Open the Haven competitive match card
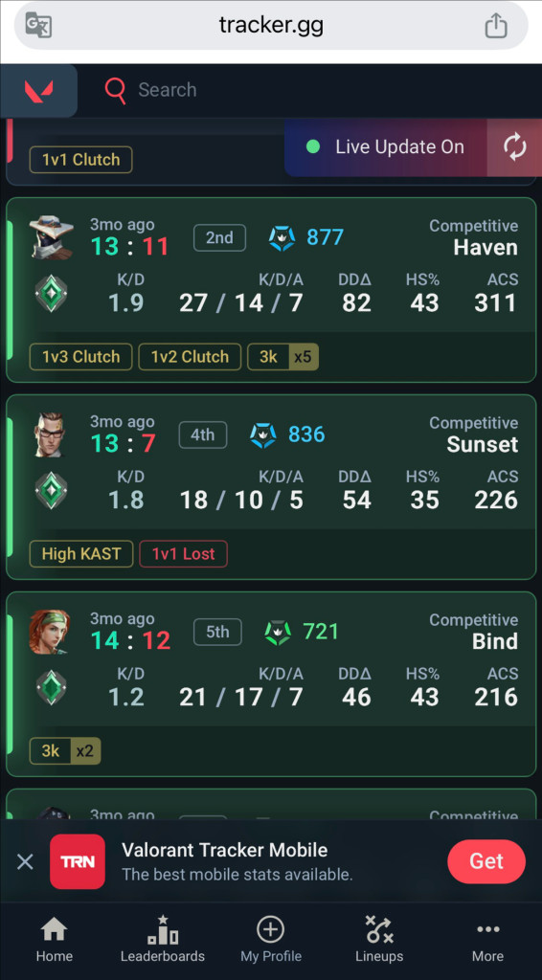 pos(271,290)
